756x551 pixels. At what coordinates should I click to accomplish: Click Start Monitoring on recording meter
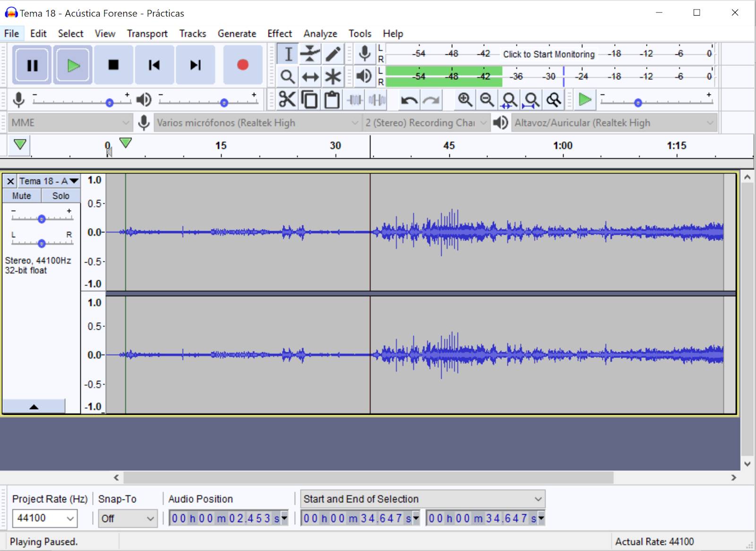click(549, 54)
